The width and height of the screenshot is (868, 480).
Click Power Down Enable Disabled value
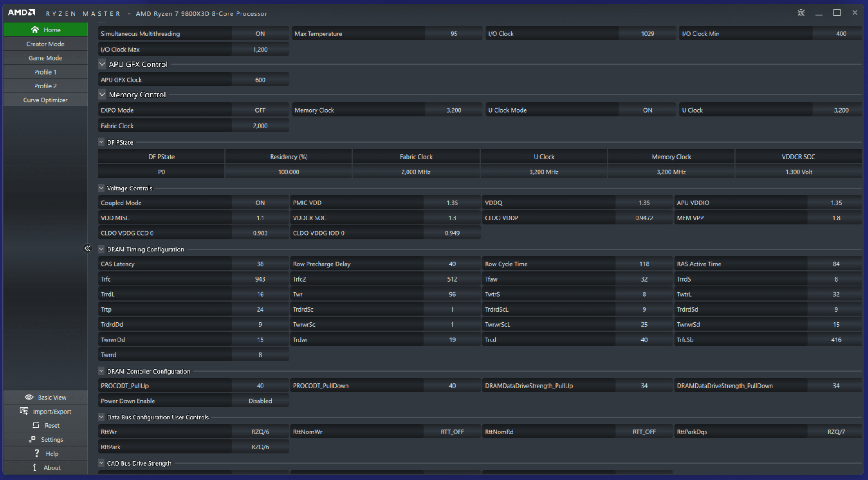[260, 401]
